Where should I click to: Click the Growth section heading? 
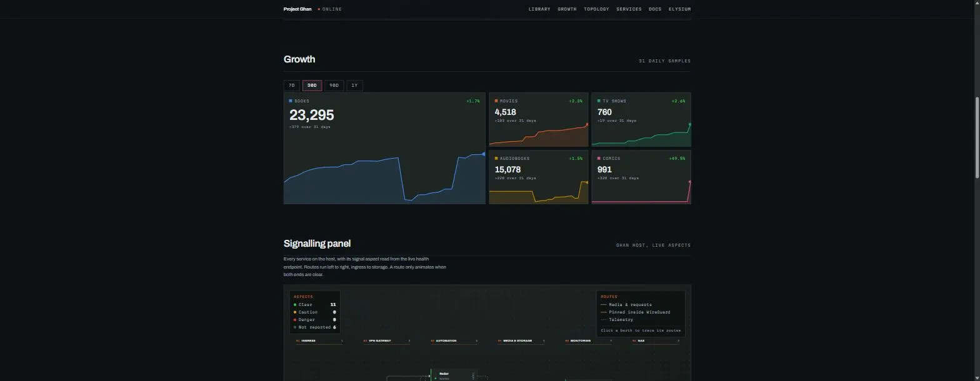tap(299, 59)
